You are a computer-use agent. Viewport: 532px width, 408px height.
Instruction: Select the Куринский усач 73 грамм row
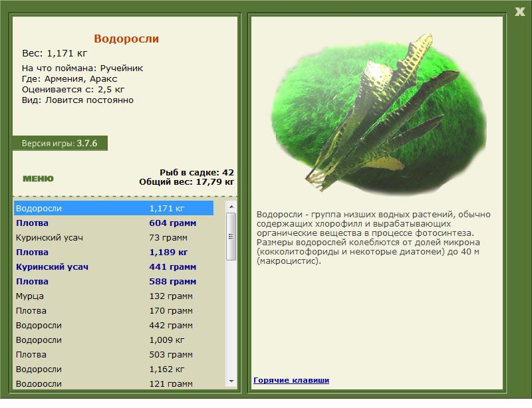114,238
